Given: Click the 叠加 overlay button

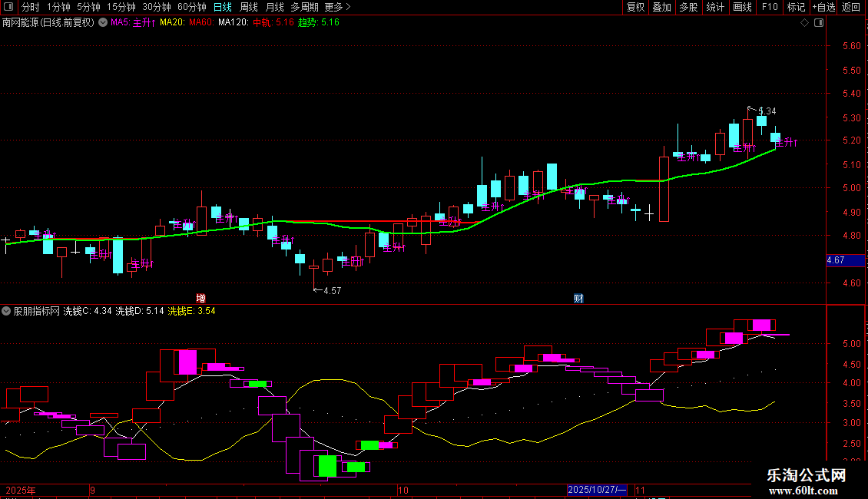Looking at the screenshot, I should point(662,7).
